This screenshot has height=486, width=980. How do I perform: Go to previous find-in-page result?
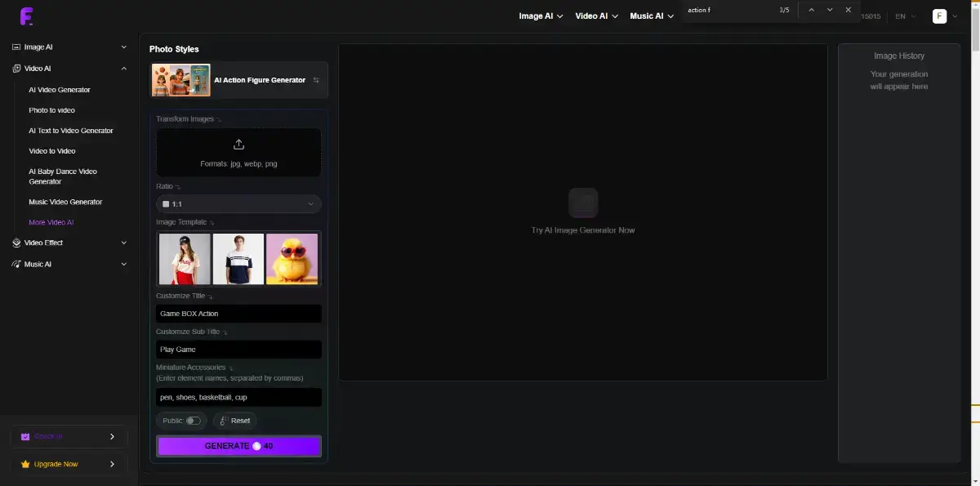811,10
